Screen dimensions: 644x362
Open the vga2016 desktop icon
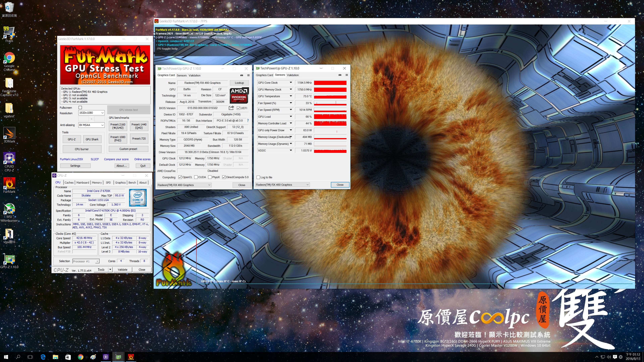[9, 236]
